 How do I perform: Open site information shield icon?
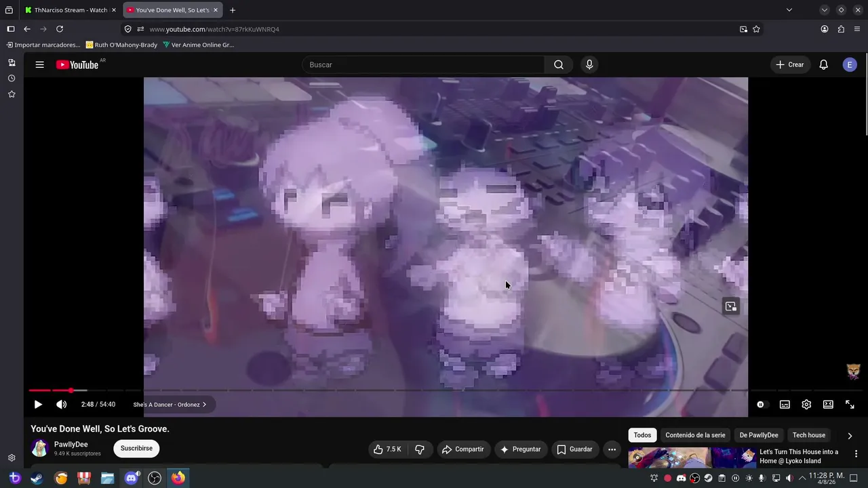click(x=128, y=29)
